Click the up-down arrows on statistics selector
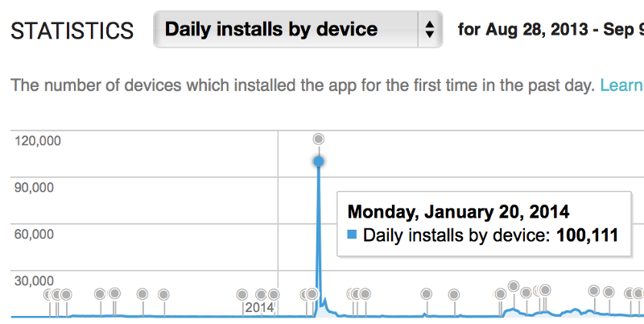 tap(430, 29)
